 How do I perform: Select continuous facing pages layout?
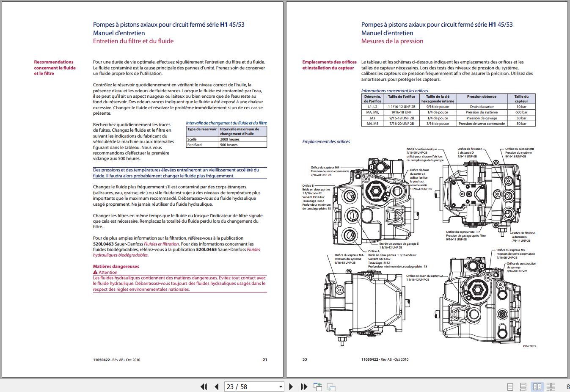[551, 386]
